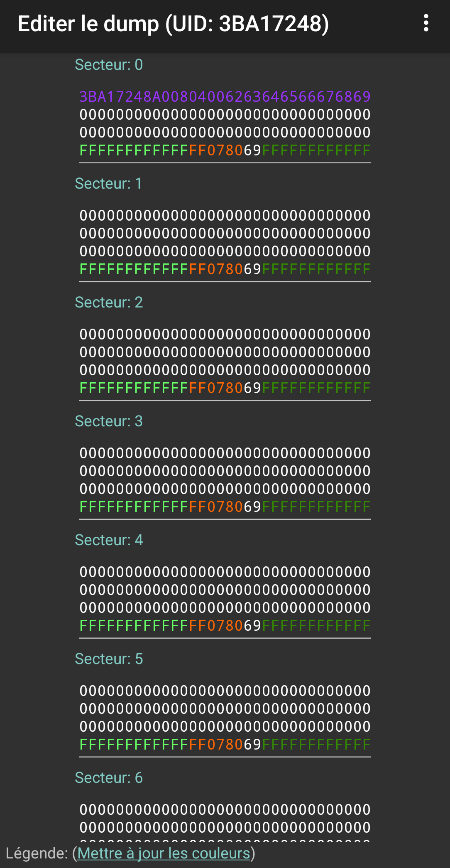The height and width of the screenshot is (868, 450).
Task: Click the 'Secteur: 1' header label
Action: click(108, 184)
